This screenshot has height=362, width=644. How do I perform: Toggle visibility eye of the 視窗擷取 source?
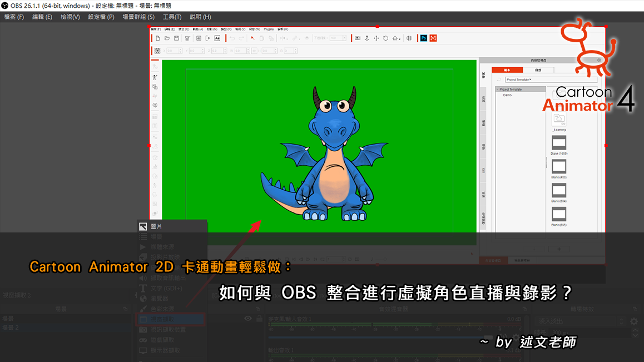tap(247, 318)
